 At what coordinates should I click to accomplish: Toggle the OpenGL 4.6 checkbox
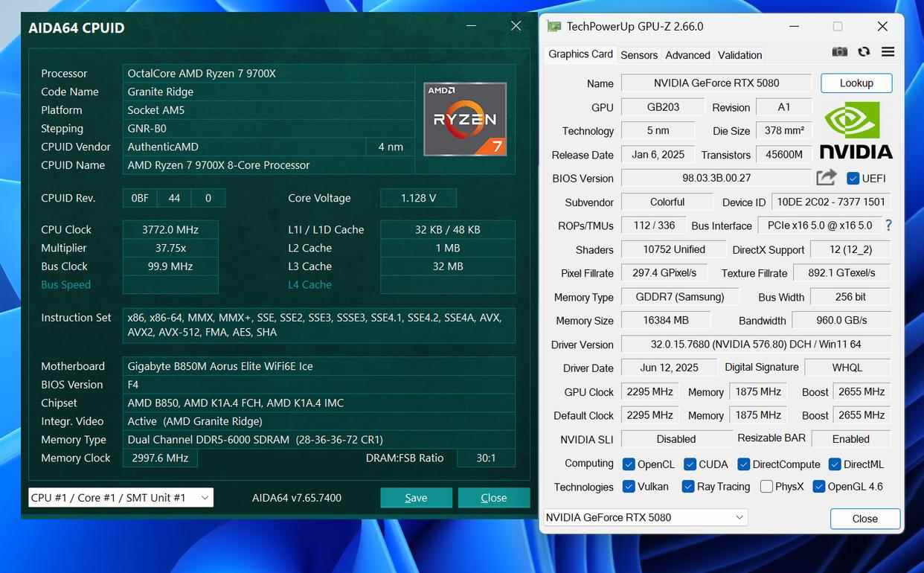819,487
